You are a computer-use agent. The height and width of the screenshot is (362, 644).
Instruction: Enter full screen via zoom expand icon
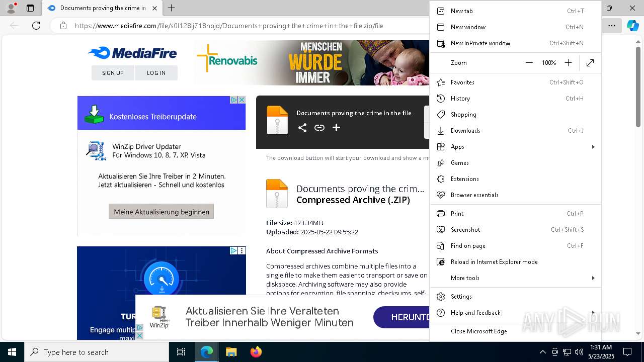pyautogui.click(x=590, y=62)
